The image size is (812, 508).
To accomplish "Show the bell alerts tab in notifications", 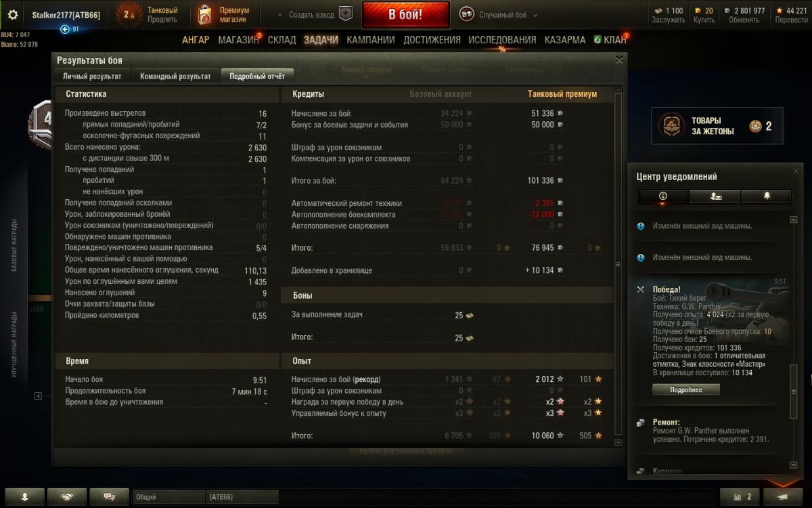I will click(x=767, y=196).
